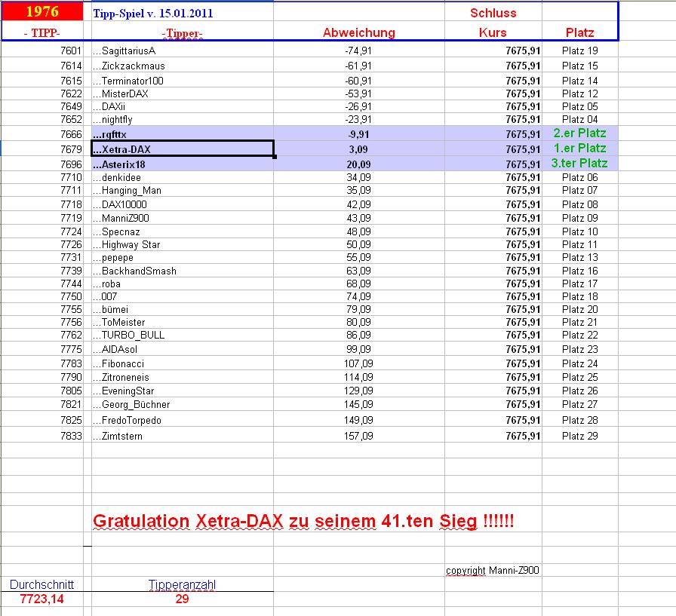The image size is (676, 616).
Task: Select the deviation value 3,09
Action: (x=358, y=149)
